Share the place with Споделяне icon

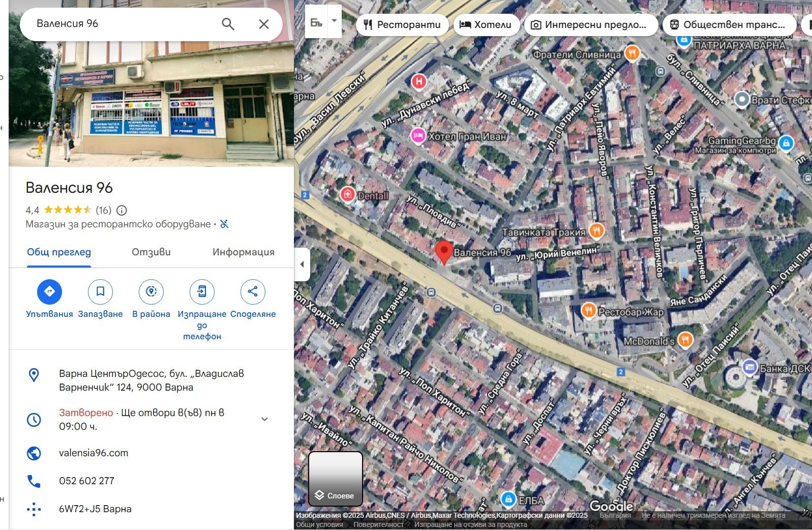coord(253,291)
